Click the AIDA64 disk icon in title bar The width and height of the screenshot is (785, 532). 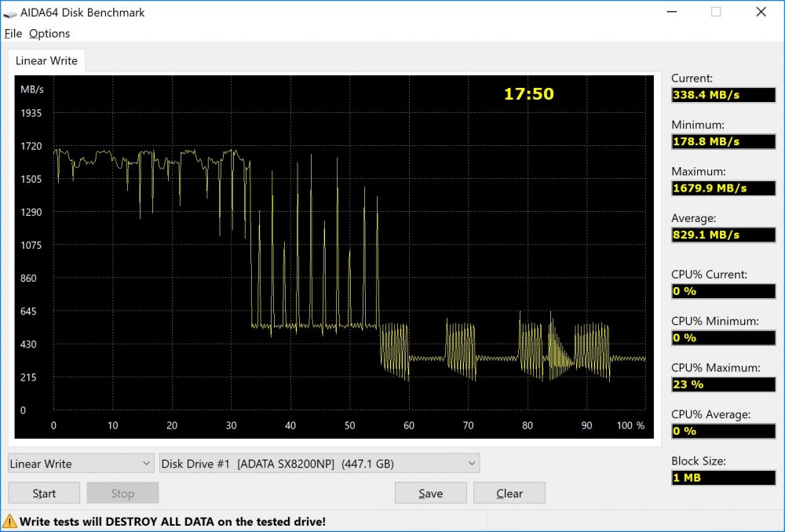click(10, 13)
